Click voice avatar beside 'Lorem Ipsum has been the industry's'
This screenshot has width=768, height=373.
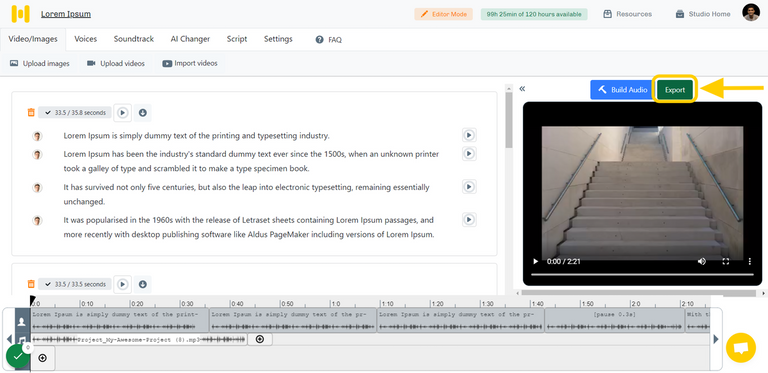coord(37,155)
